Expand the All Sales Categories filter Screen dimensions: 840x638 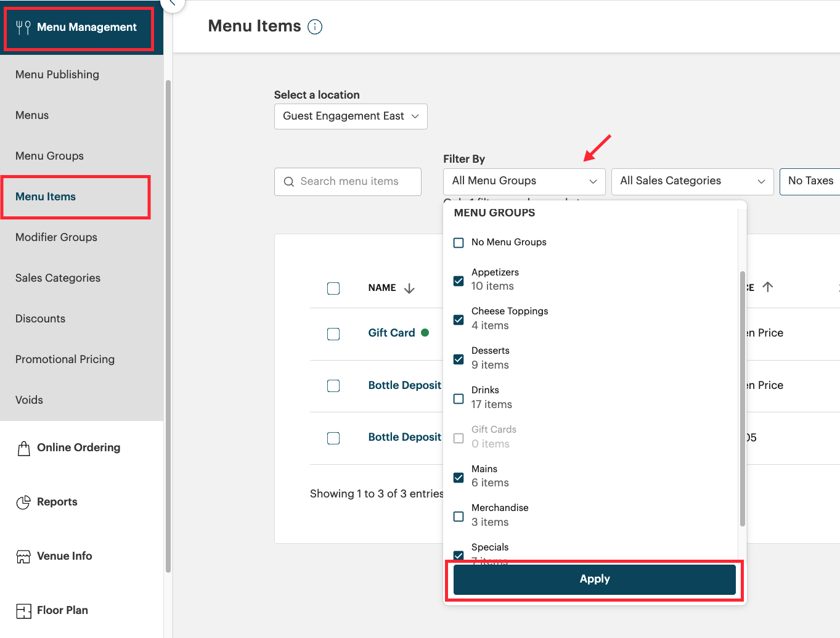(692, 181)
